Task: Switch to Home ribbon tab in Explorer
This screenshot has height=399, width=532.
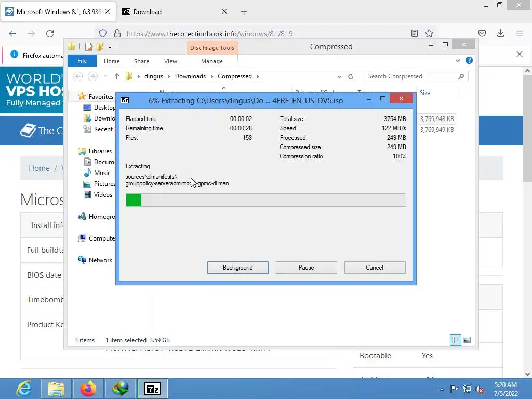Action: 112,61
